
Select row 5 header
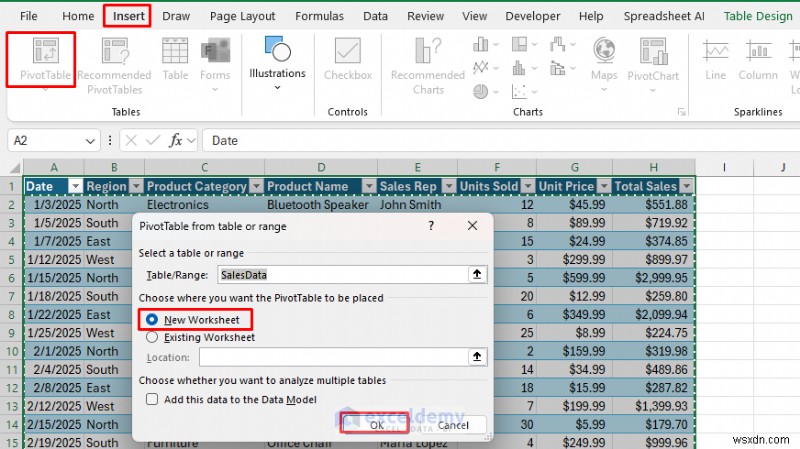click(x=11, y=259)
